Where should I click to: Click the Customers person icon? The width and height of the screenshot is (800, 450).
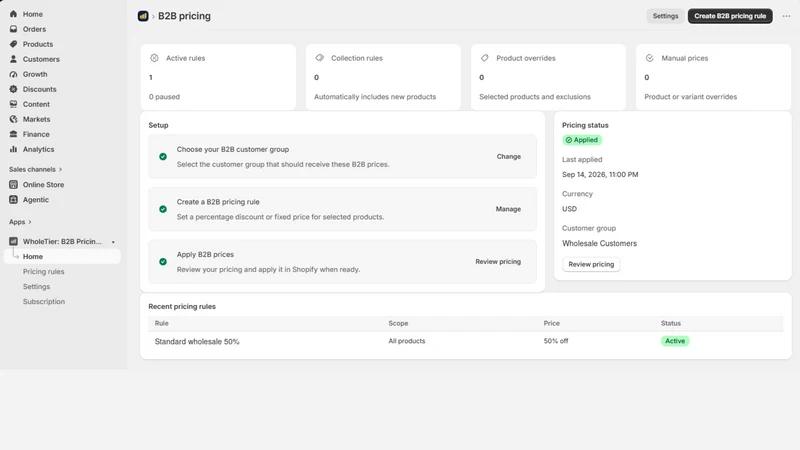tap(13, 59)
